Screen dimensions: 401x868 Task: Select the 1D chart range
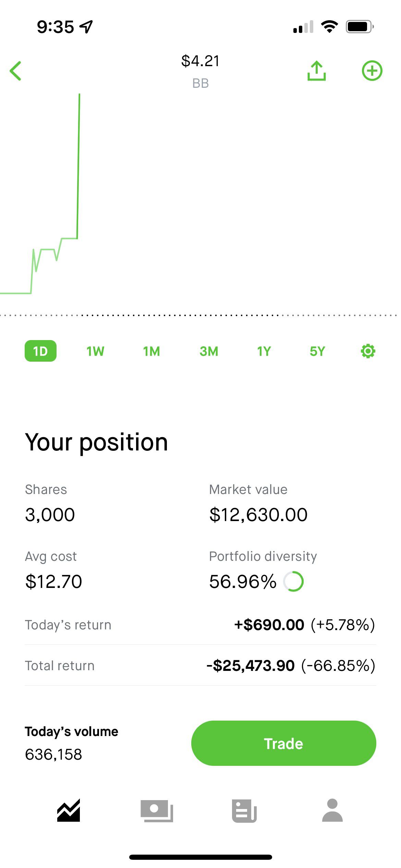click(x=40, y=351)
